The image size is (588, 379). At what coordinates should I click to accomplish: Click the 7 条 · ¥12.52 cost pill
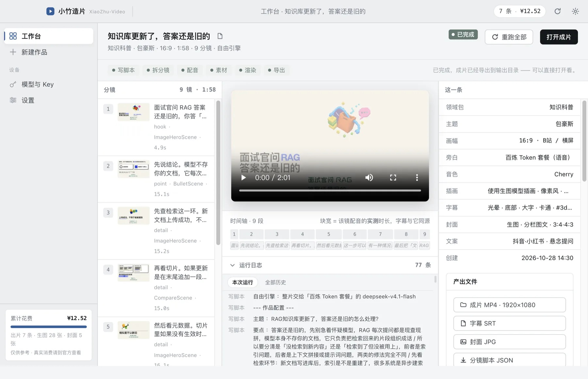click(519, 11)
